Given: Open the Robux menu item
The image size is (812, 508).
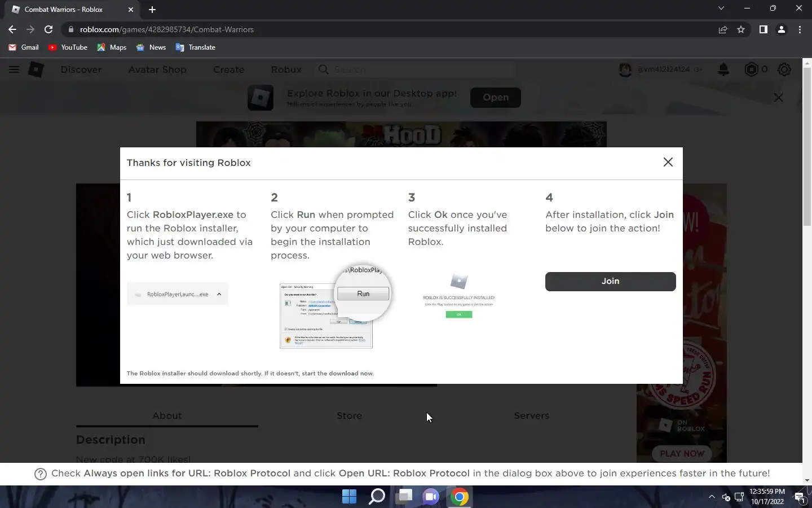Looking at the screenshot, I should (286, 69).
